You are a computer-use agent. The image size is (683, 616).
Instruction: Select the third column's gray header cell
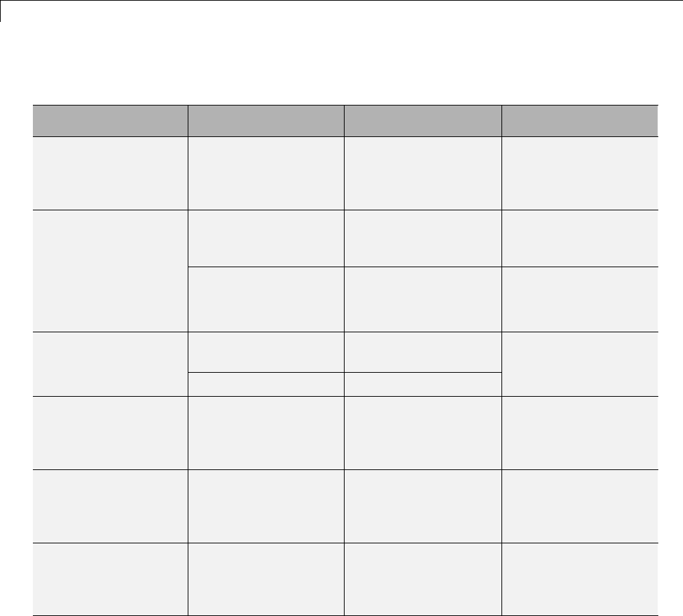click(423, 121)
